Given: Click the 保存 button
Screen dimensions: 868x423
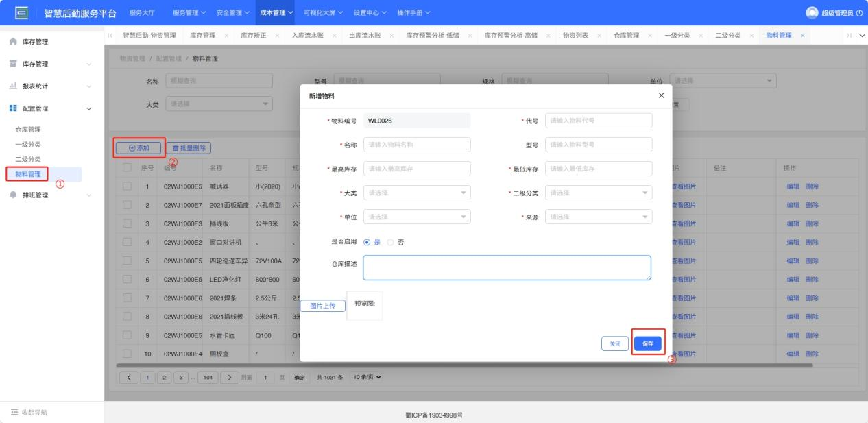Looking at the screenshot, I should [648, 344].
